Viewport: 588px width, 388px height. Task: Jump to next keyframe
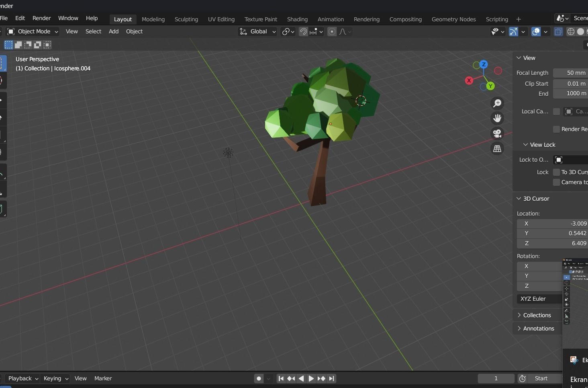[321, 378]
